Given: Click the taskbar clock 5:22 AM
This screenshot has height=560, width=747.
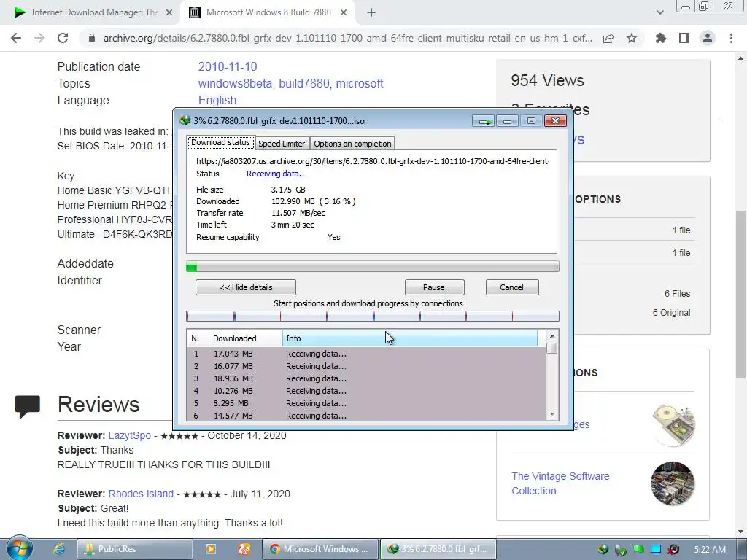Looking at the screenshot, I should pos(710,550).
